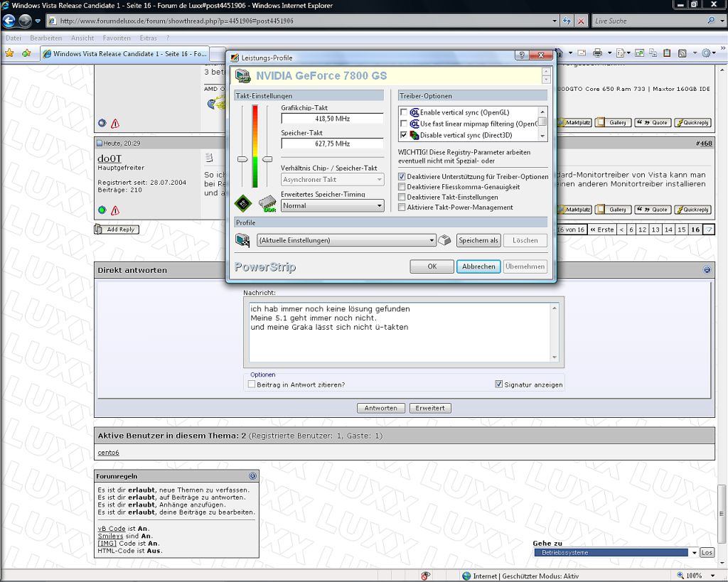Click the red-to-green clock level gauge
This screenshot has width=728, height=582.
[255, 146]
